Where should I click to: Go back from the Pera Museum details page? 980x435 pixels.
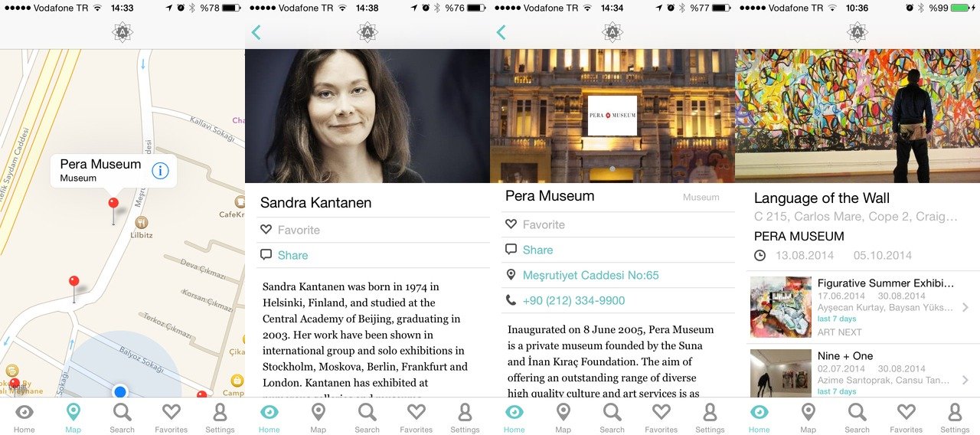[501, 32]
